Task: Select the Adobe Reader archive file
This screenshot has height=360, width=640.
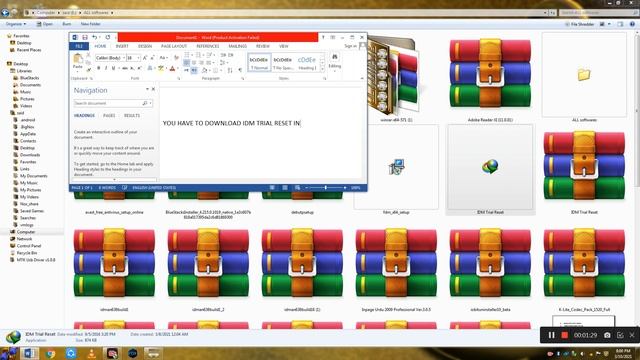Action: pyautogui.click(x=490, y=78)
